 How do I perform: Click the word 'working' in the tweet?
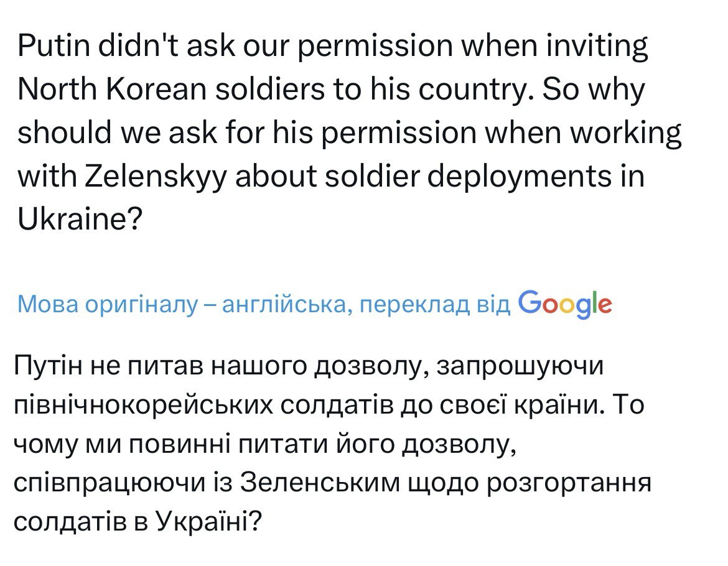[629, 134]
